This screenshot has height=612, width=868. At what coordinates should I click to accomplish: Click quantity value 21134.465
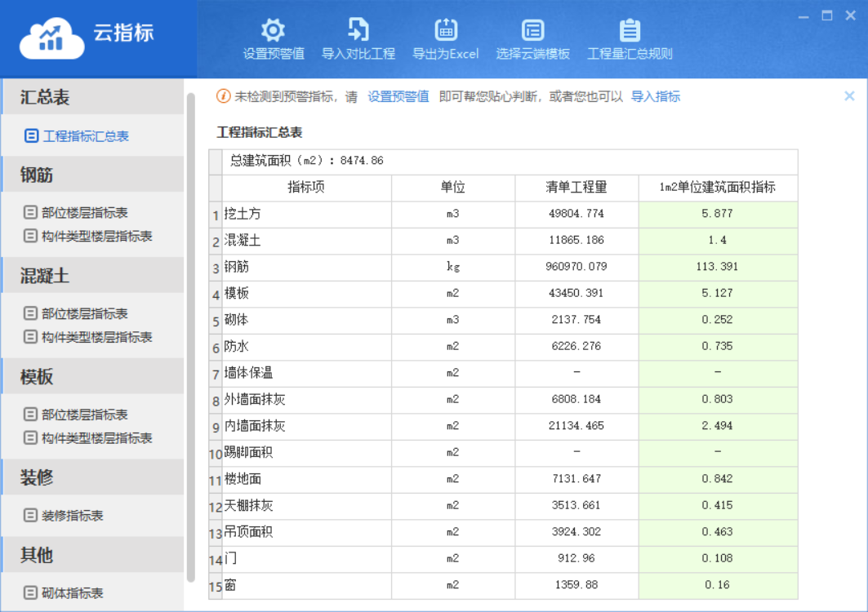576,426
